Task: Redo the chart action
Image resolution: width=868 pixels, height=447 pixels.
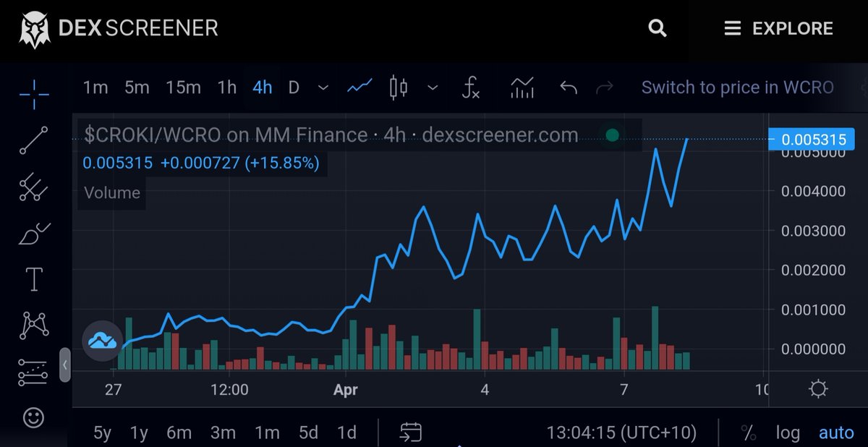Action: 604,88
